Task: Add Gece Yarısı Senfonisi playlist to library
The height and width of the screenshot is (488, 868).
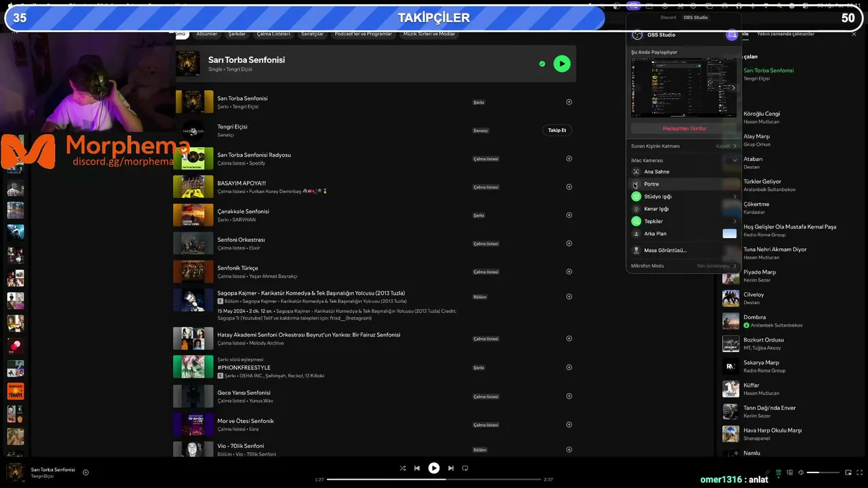Action: (x=569, y=396)
